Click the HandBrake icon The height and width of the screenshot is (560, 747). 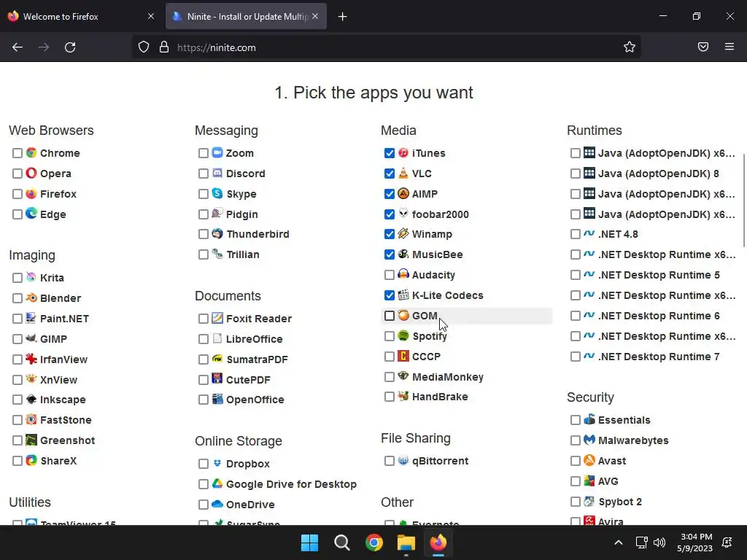click(403, 396)
